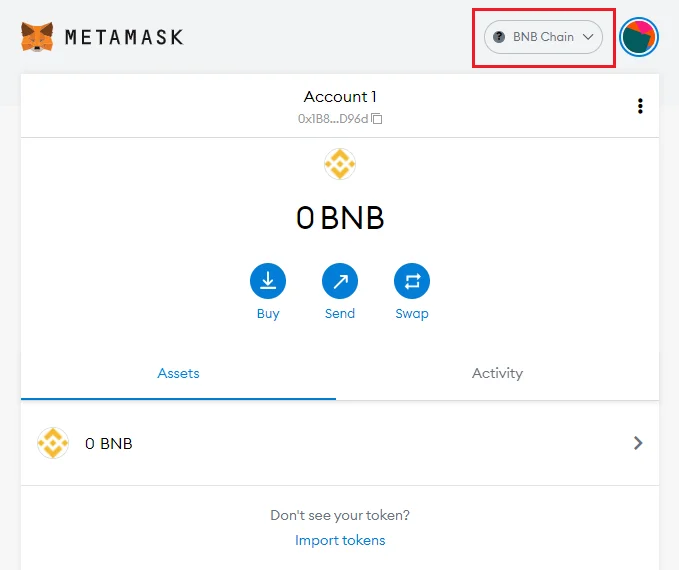Image resolution: width=679 pixels, height=570 pixels.
Task: Click the large 0 BNB balance
Action: point(340,217)
